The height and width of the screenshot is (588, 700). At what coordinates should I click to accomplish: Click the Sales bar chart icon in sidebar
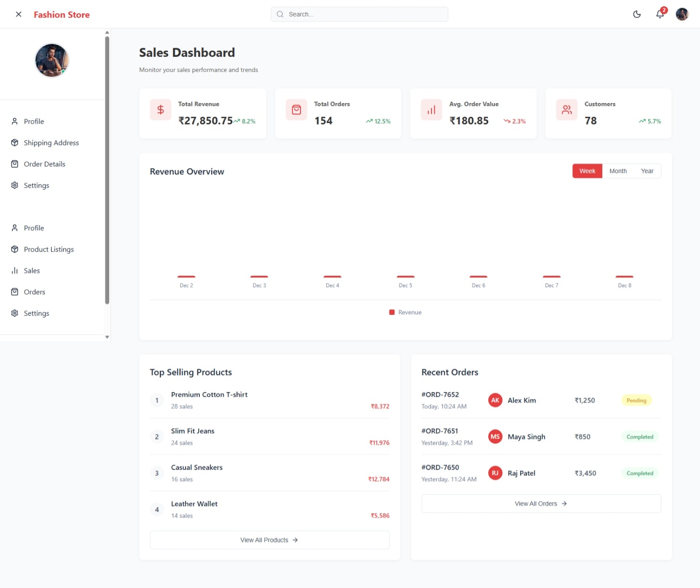pos(15,270)
